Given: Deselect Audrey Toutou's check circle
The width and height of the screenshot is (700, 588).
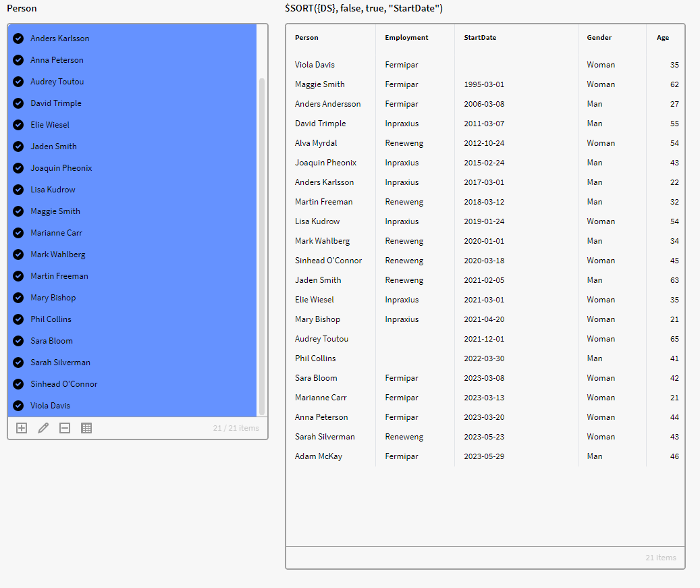Looking at the screenshot, I should click(18, 82).
